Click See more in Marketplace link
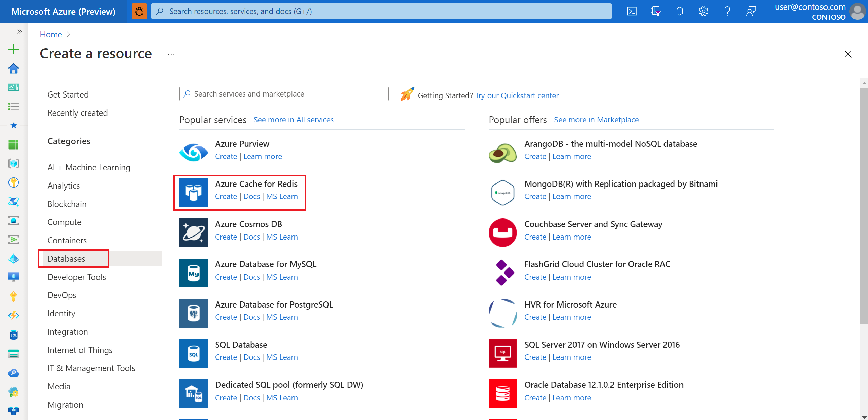Image resolution: width=868 pixels, height=420 pixels. (597, 120)
